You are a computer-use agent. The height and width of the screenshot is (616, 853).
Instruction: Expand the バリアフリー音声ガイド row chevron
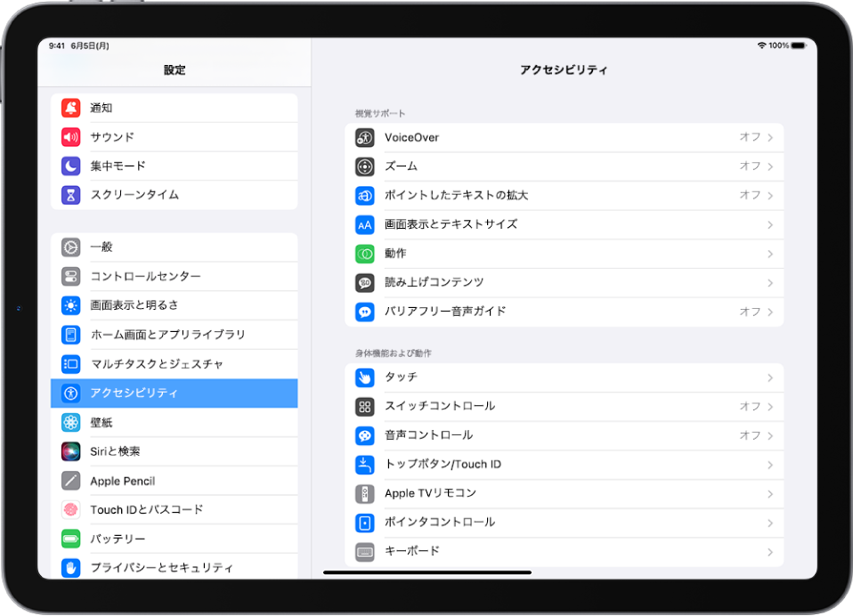770,311
